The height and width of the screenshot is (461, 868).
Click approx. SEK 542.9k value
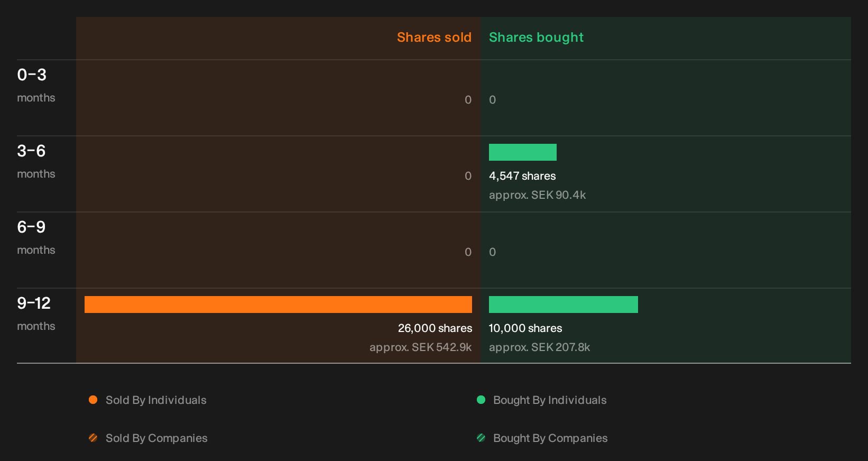(420, 347)
